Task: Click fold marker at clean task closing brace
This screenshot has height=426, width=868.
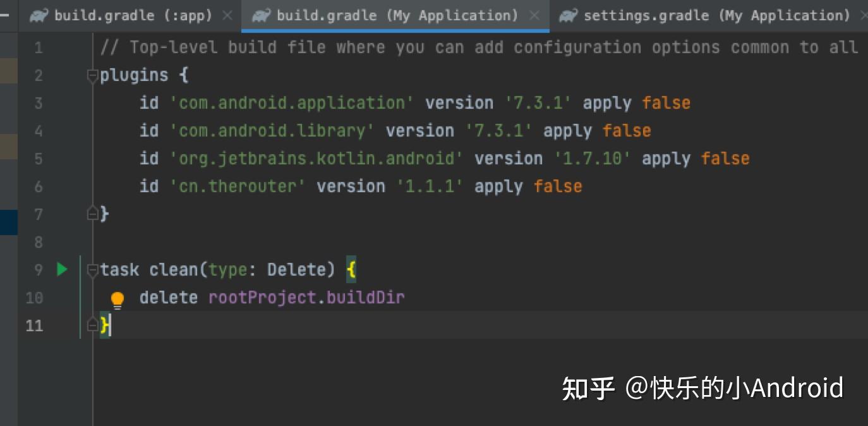Action: [93, 326]
